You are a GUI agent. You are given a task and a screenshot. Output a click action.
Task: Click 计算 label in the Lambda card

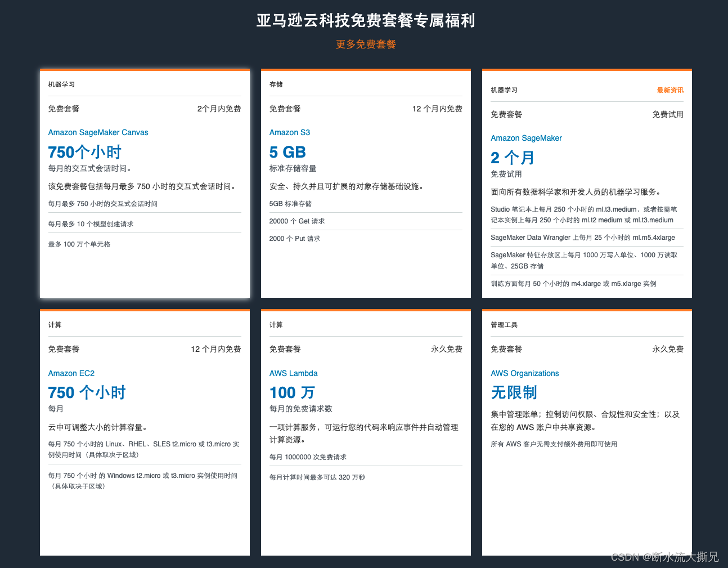click(x=276, y=325)
